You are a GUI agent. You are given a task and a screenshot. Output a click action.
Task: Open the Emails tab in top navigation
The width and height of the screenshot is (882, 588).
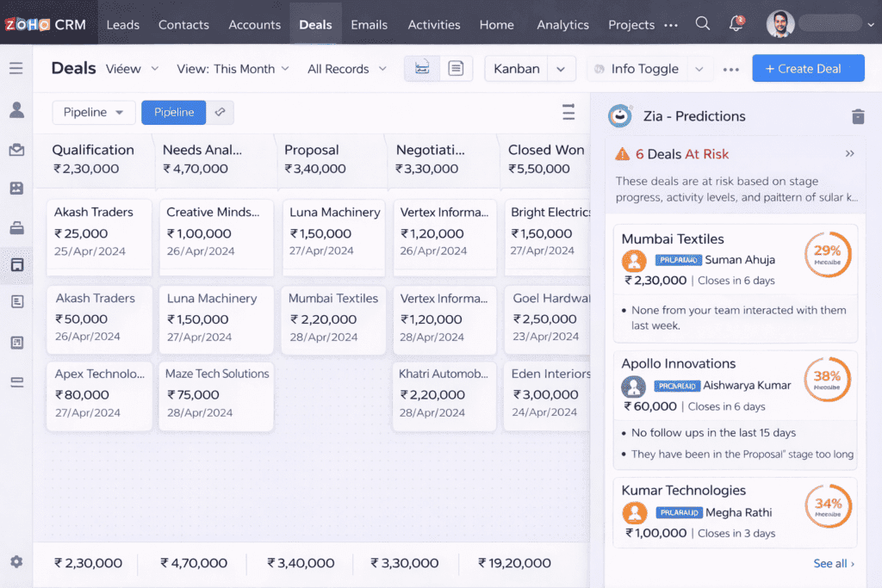[369, 25]
